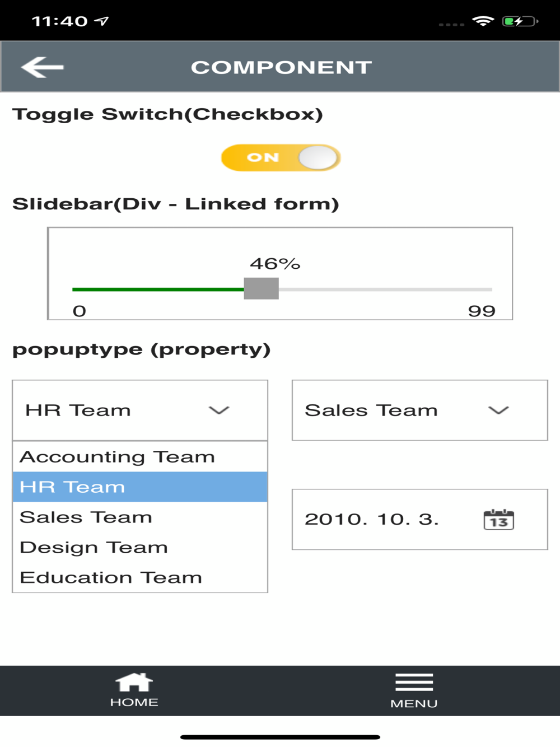Screen dimensions: 560x747
Task: Tap the Home house icon
Action: click(x=134, y=682)
